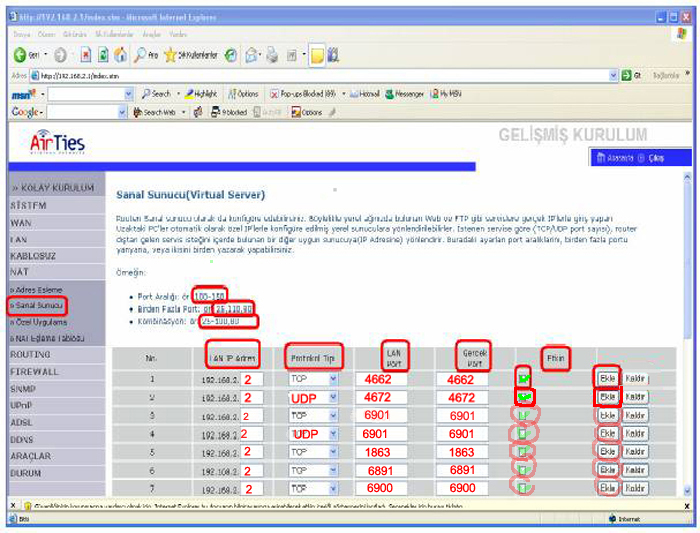The image size is (700, 533).
Task: Open My MSN shortcut
Action: point(446,94)
